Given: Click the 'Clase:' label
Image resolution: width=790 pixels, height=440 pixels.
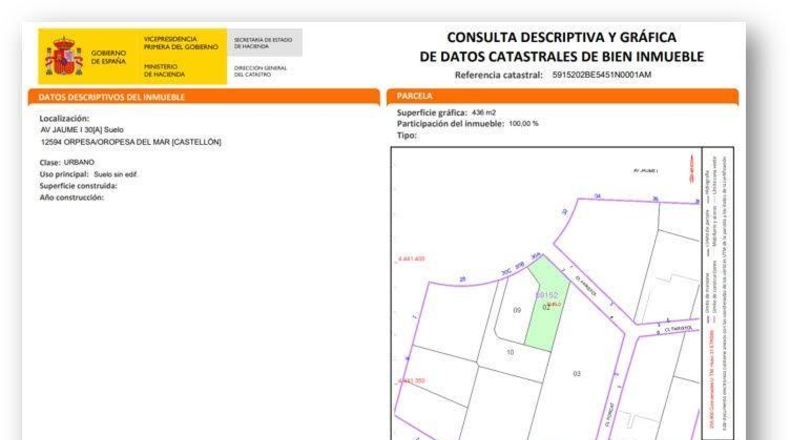Looking at the screenshot, I should [50, 162].
